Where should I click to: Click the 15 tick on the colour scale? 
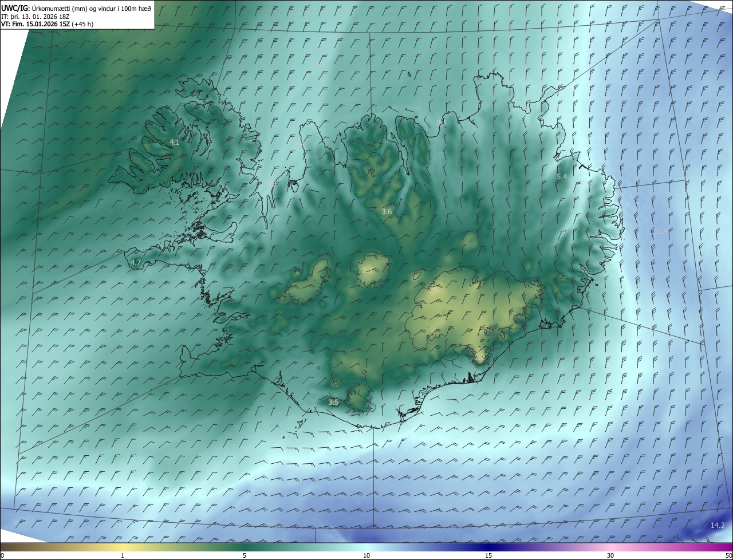pos(488,555)
